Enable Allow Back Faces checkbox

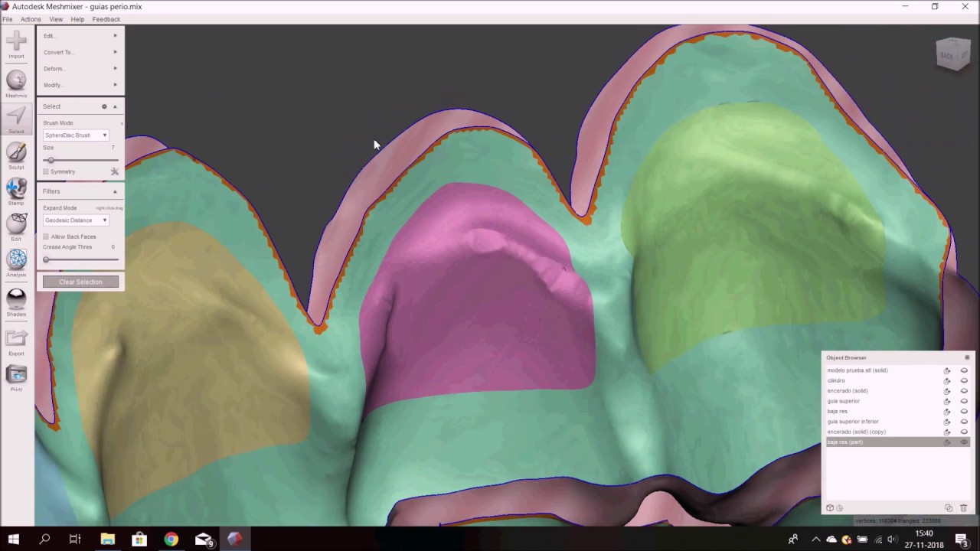pyautogui.click(x=46, y=236)
